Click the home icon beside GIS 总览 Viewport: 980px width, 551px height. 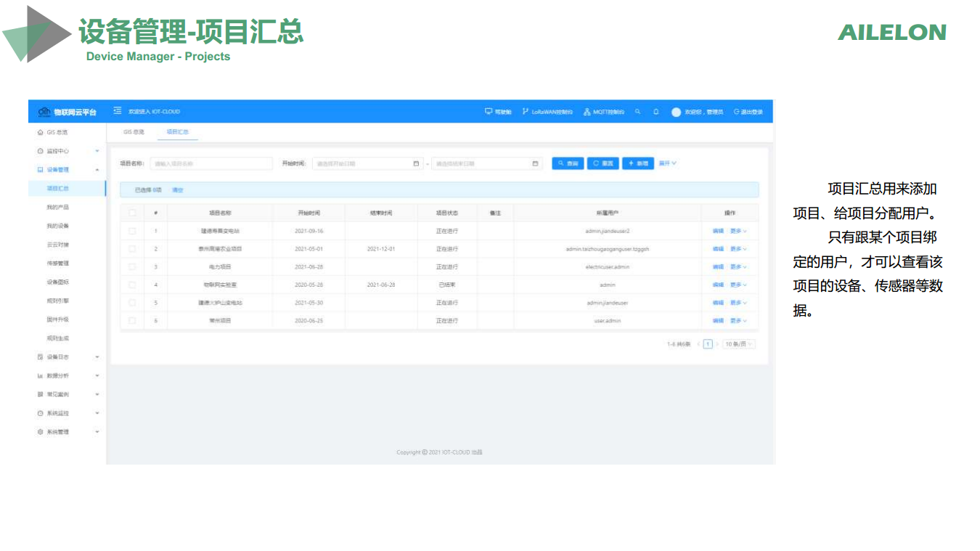point(41,132)
